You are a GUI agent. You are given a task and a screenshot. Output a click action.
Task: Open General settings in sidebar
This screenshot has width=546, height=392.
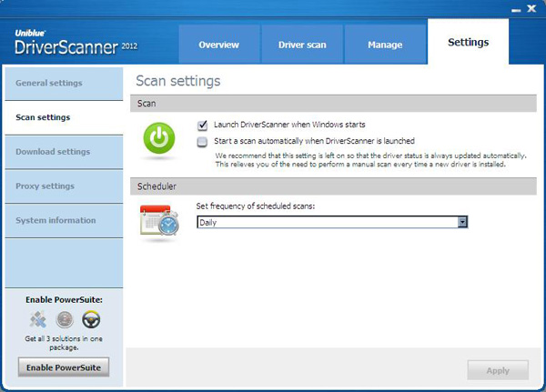pyautogui.click(x=64, y=83)
